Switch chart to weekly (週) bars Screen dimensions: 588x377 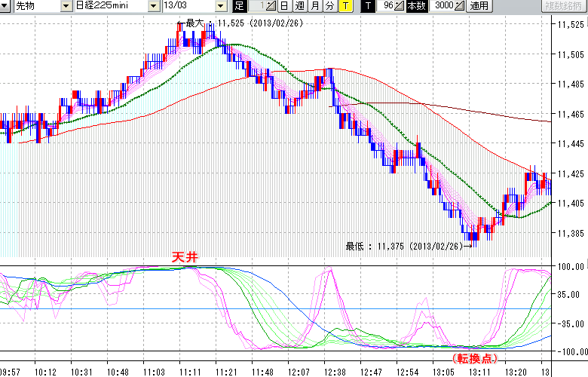tap(299, 7)
